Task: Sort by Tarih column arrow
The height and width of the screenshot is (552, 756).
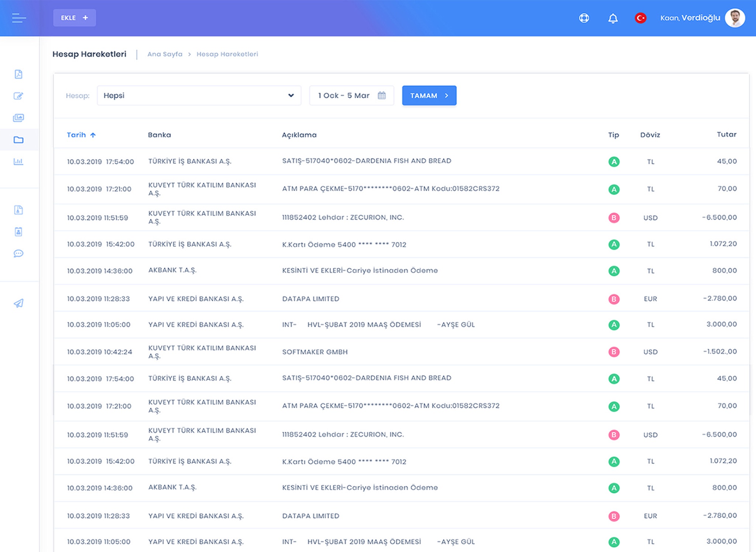Action: pos(93,135)
